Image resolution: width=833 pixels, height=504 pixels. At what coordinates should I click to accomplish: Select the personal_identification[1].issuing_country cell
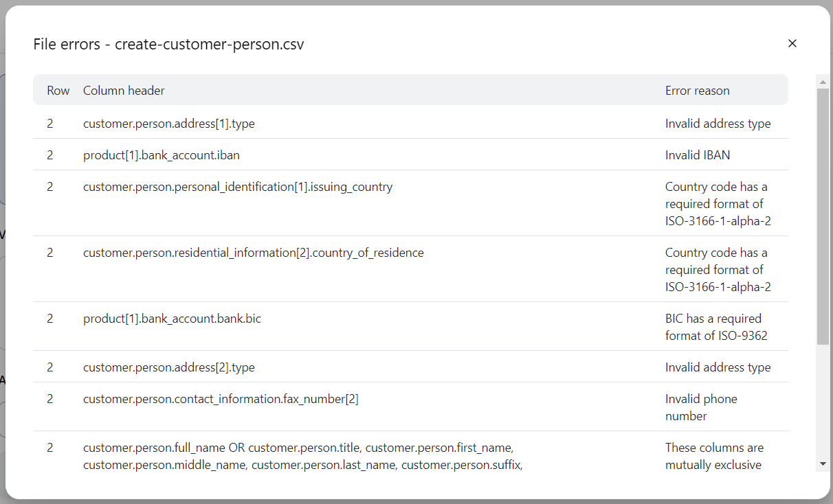[238, 187]
